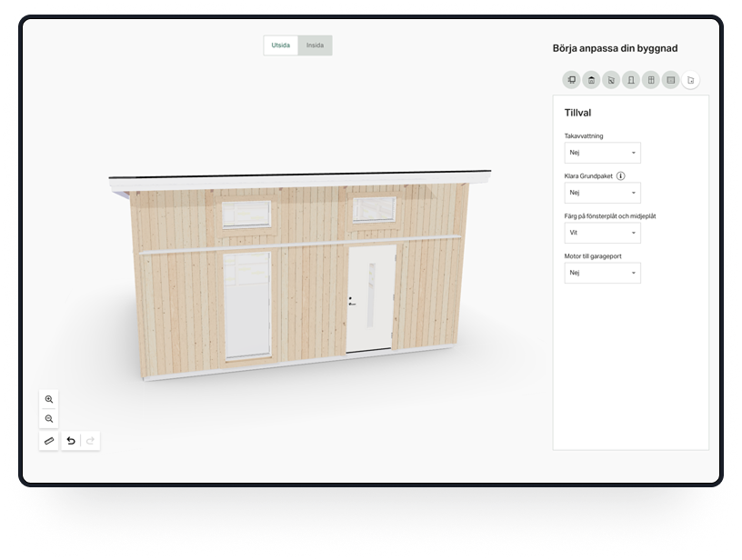Open the Tillval accessories step icon
The width and height of the screenshot is (742, 560).
click(691, 80)
